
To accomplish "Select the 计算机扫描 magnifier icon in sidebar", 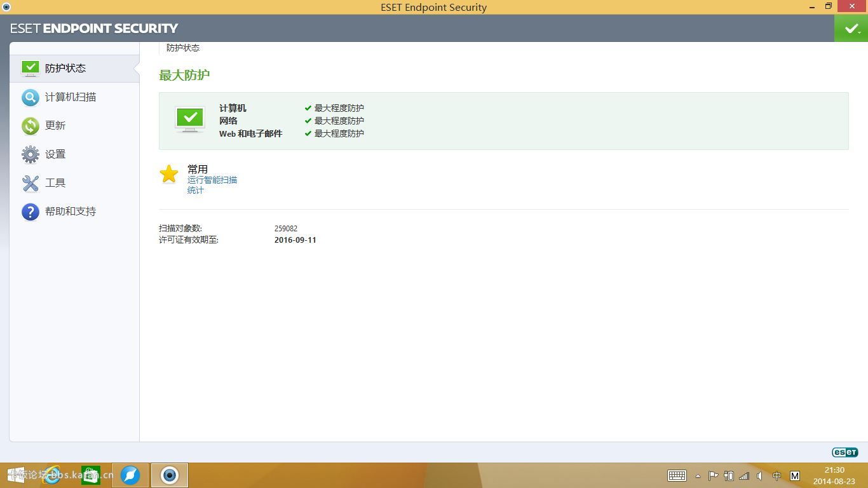I will point(30,97).
